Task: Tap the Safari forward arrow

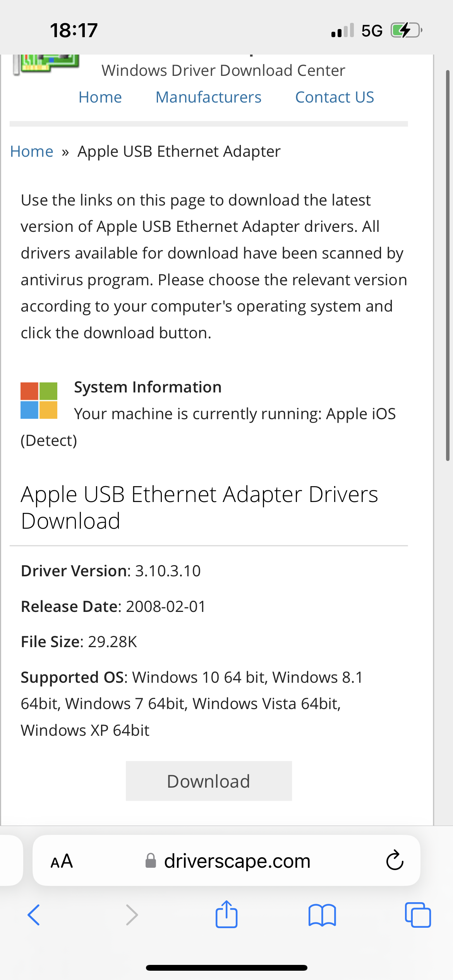Action: pyautogui.click(x=132, y=915)
